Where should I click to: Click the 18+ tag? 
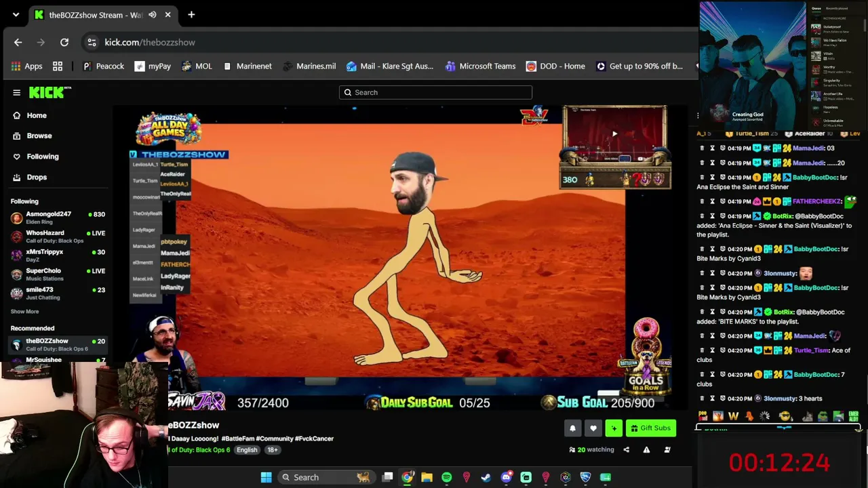point(272,450)
